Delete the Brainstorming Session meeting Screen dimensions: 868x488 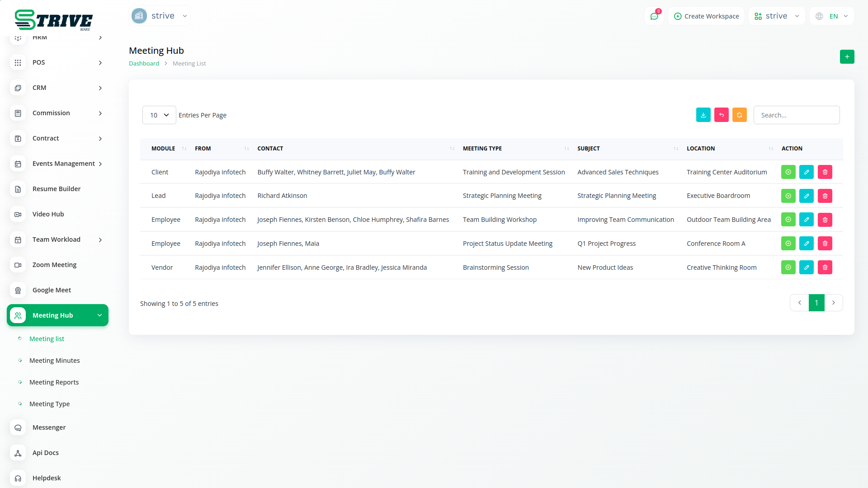pos(825,267)
